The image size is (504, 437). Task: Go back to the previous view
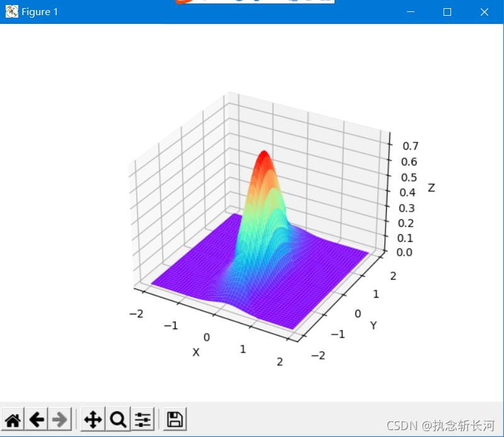[x=37, y=419]
